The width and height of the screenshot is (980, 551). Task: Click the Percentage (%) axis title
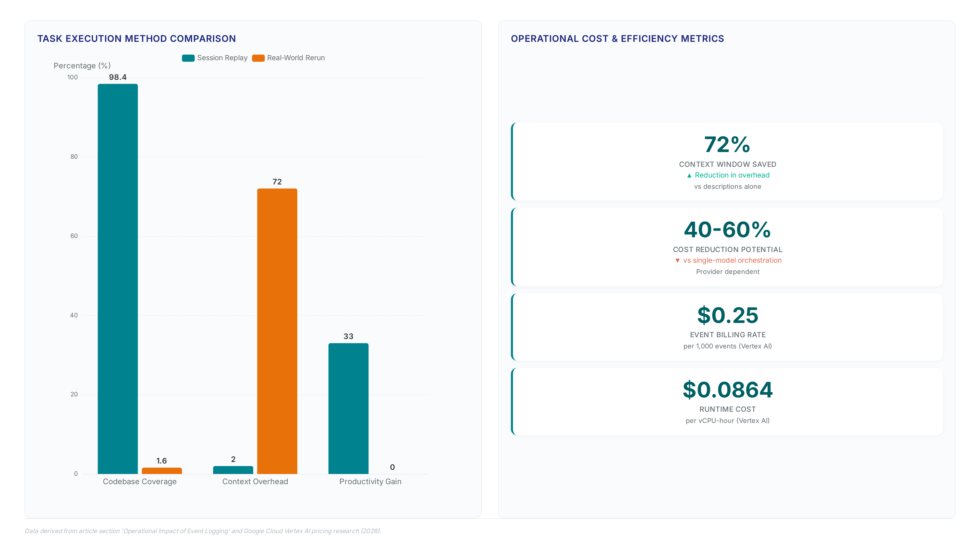pyautogui.click(x=82, y=66)
